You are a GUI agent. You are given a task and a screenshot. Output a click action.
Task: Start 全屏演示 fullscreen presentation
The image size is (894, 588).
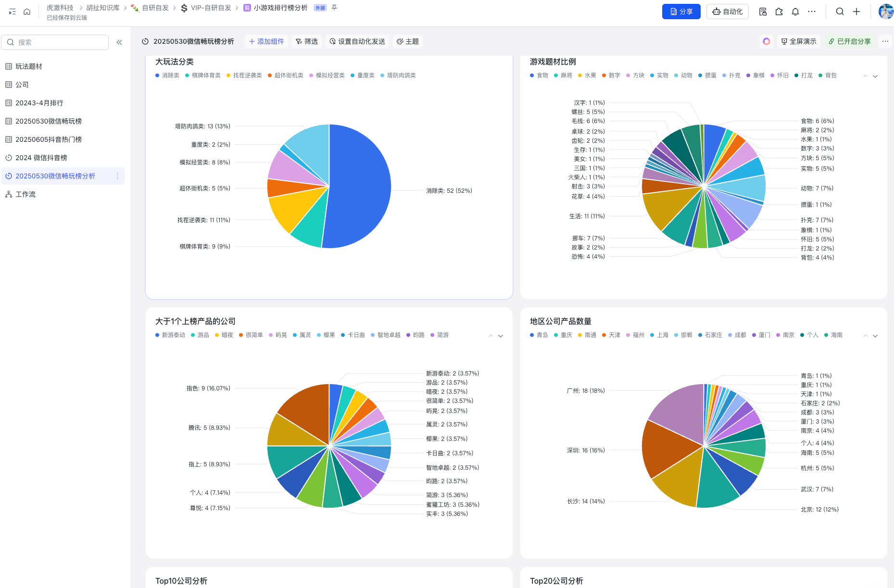(x=799, y=41)
